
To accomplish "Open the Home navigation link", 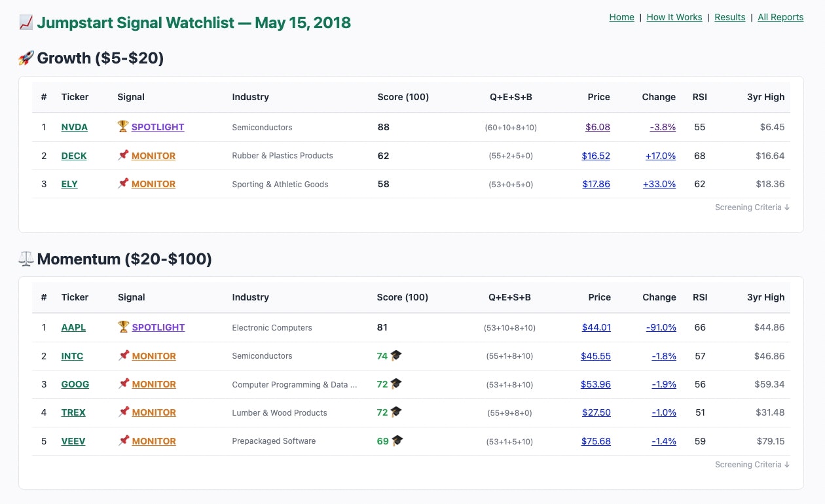I will (x=621, y=17).
